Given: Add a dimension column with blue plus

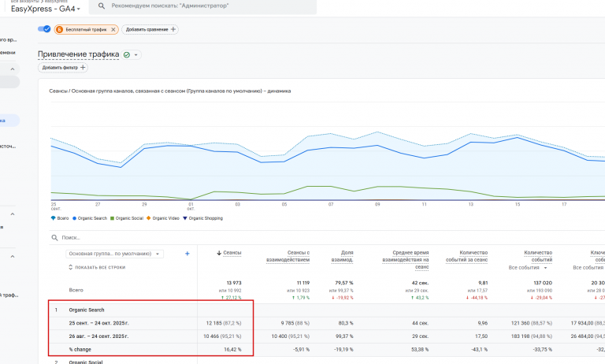Looking at the screenshot, I should tap(187, 254).
